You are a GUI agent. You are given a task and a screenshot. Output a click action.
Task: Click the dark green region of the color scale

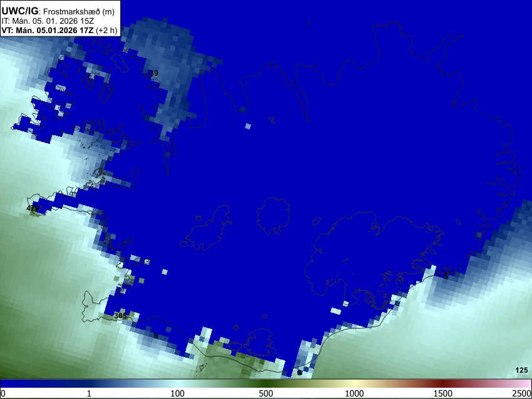tap(265, 383)
